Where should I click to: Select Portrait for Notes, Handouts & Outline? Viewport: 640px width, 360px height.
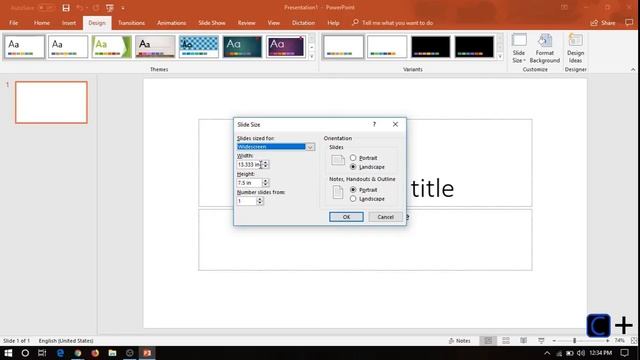tap(353, 190)
